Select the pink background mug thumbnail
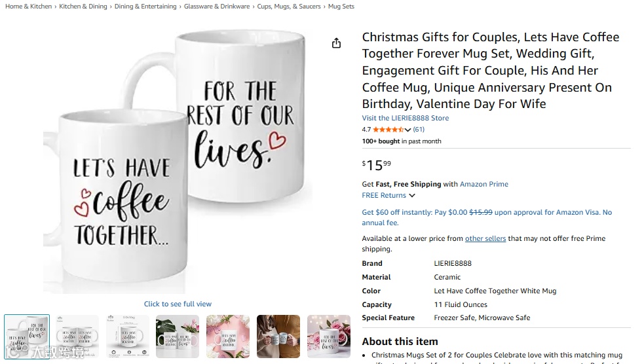The width and height of the screenshot is (644, 364). point(228,337)
